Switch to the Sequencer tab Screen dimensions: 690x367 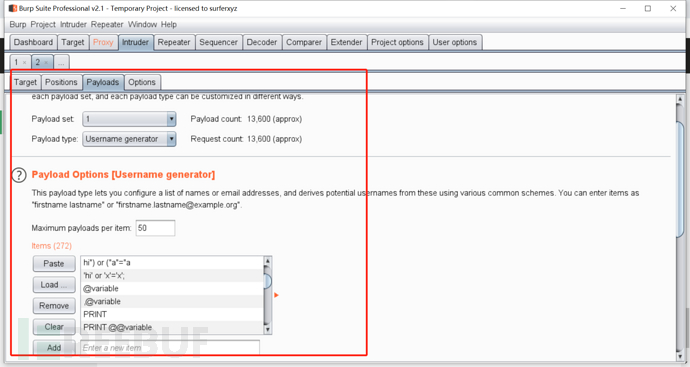(218, 42)
